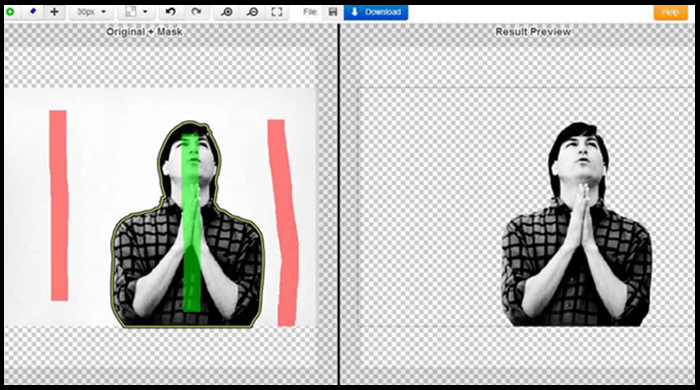Click the orange Help button

pyautogui.click(x=670, y=12)
